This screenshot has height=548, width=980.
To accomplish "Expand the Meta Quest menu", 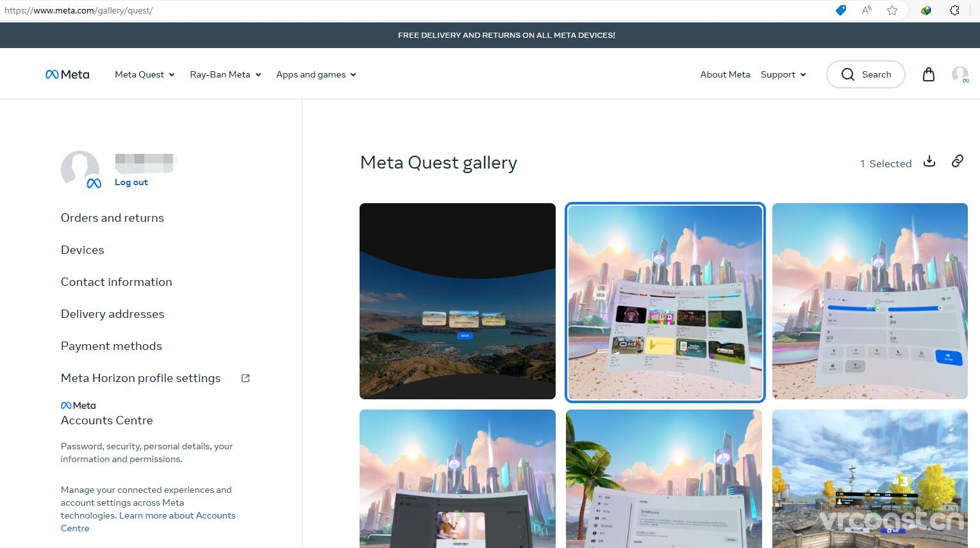I will (145, 74).
